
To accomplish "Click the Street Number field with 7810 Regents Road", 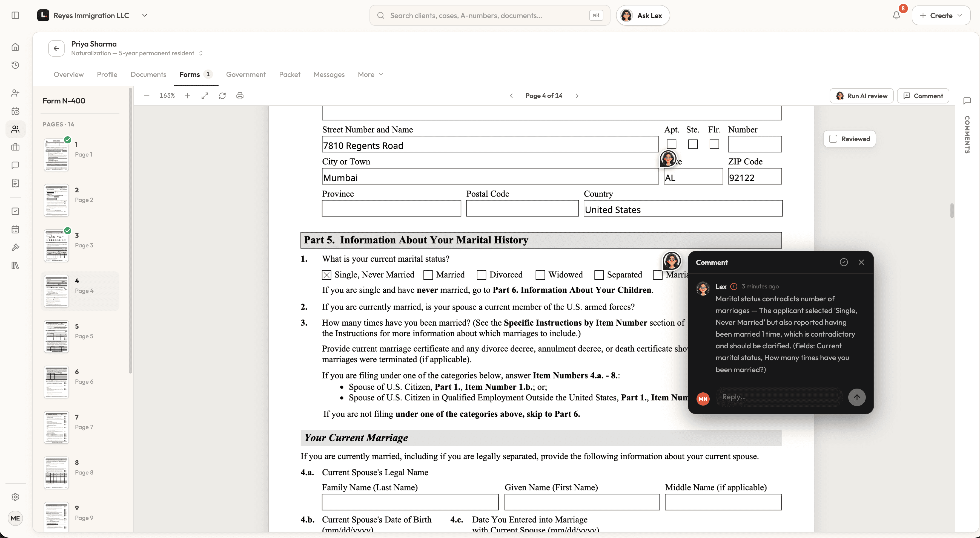I will [x=490, y=144].
